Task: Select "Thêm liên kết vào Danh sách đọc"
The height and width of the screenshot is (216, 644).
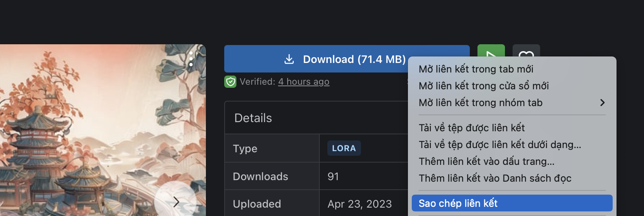Action: point(495,178)
